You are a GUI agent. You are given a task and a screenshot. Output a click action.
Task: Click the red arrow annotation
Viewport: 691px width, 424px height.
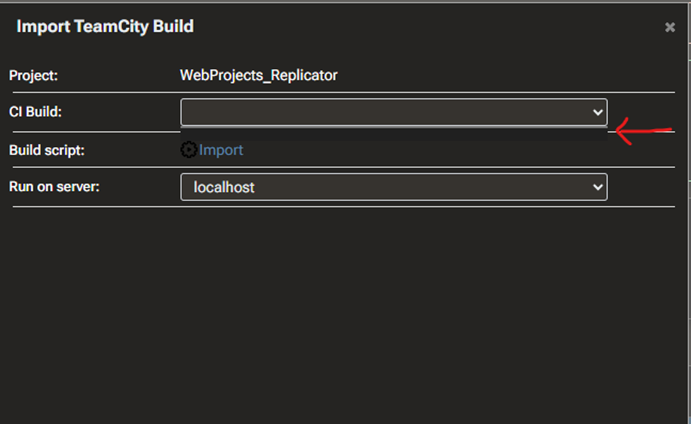point(640,131)
